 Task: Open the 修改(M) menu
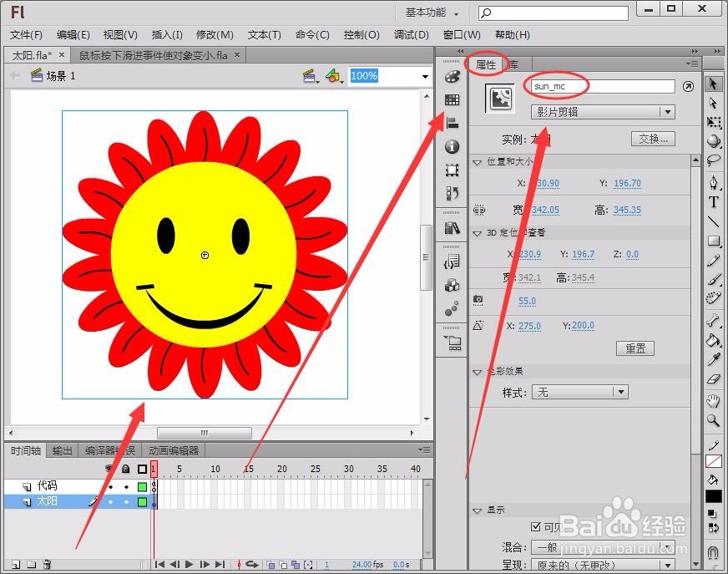tap(215, 35)
